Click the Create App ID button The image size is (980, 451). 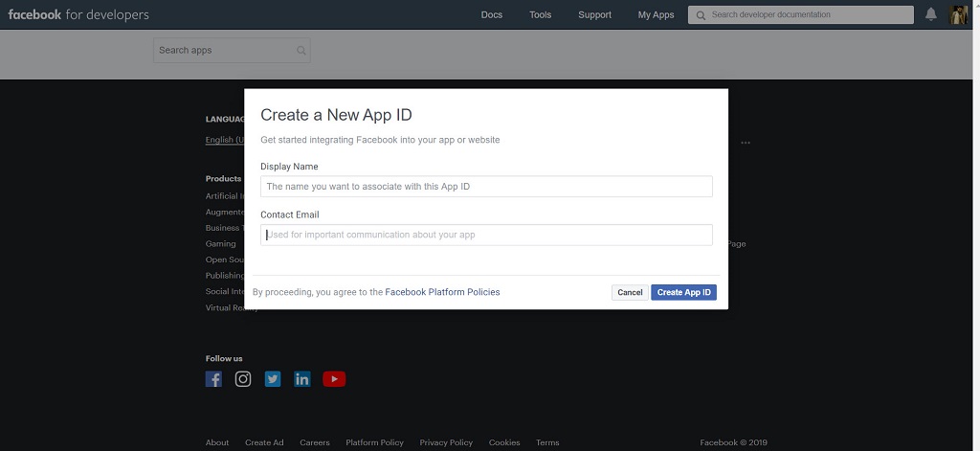click(x=683, y=292)
